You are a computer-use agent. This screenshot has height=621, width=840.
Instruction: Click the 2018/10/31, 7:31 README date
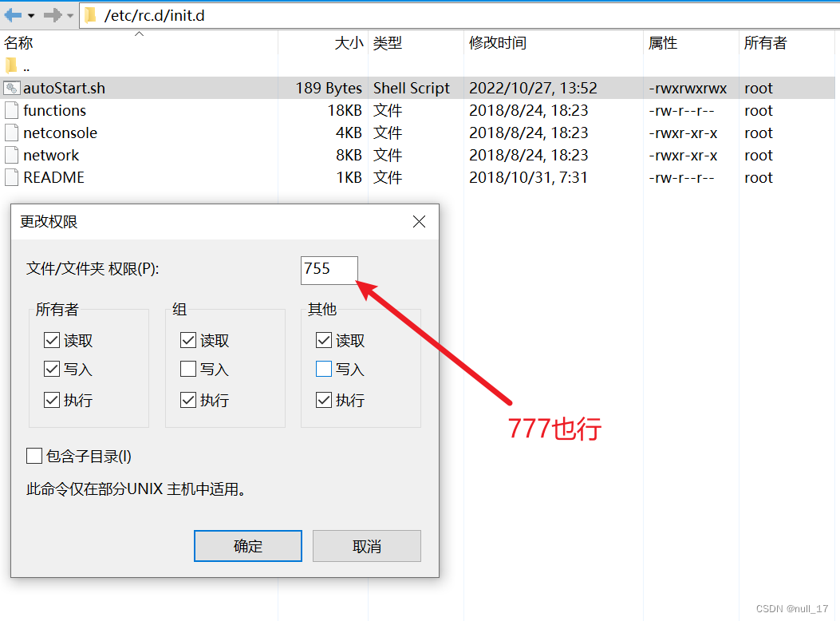tap(528, 177)
